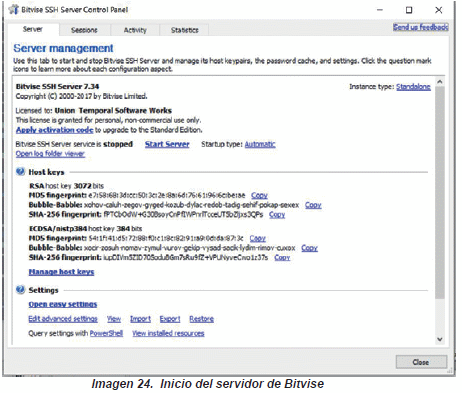This screenshot has width=462, height=393.
Task: Click the Export settings link
Action: click(170, 319)
